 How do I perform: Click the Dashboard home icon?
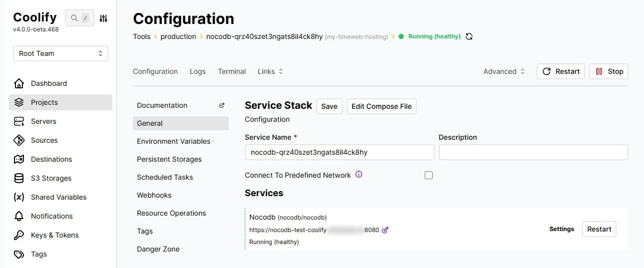coord(19,83)
